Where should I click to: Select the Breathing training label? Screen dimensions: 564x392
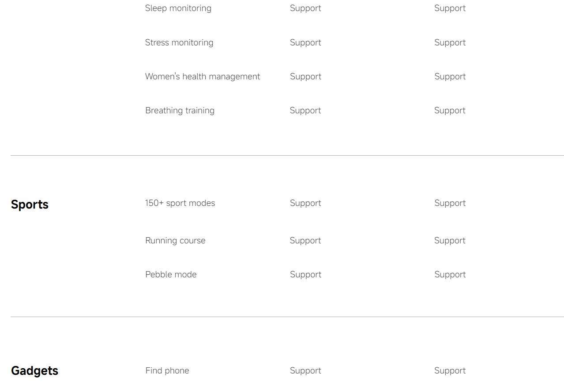pos(180,111)
